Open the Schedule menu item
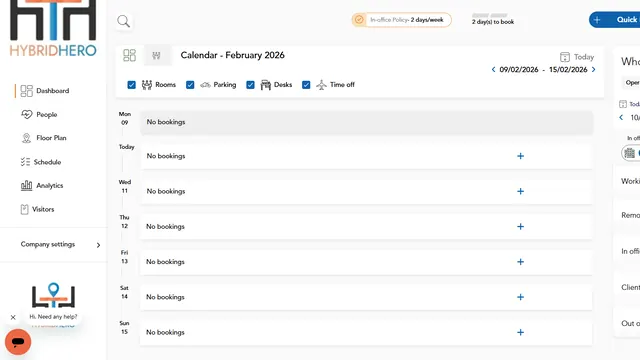This screenshot has width=640, height=360. (47, 162)
